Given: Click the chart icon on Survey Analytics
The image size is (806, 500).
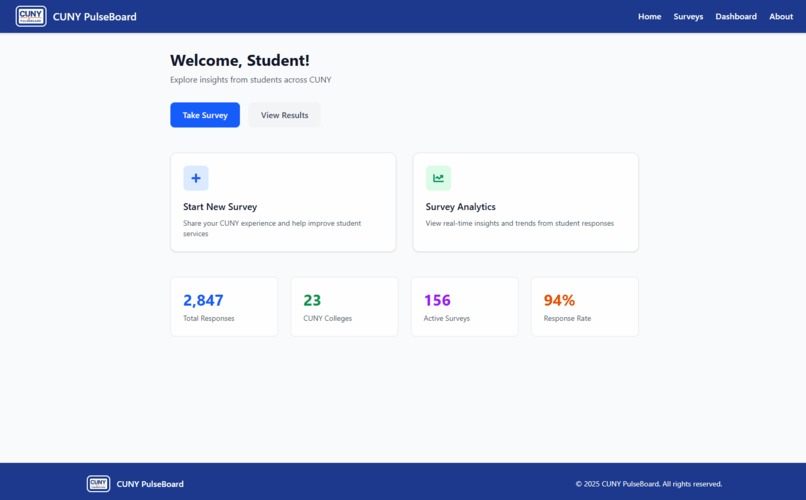Looking at the screenshot, I should click(x=438, y=178).
